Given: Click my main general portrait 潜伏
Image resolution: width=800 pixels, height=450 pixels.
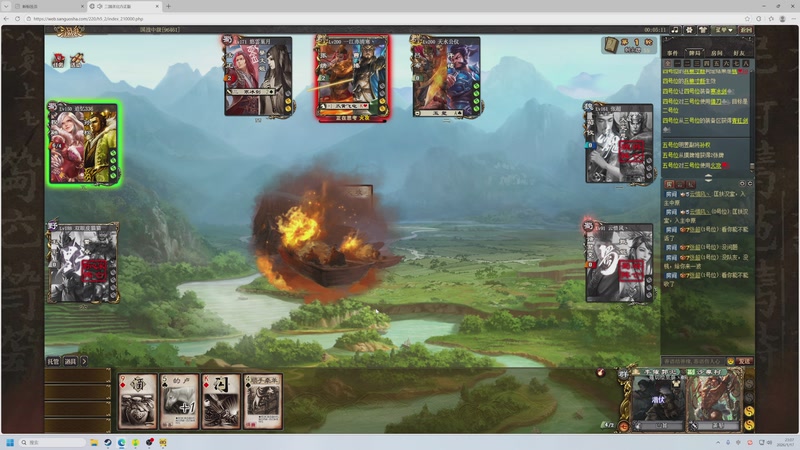Looking at the screenshot, I should tap(657, 400).
